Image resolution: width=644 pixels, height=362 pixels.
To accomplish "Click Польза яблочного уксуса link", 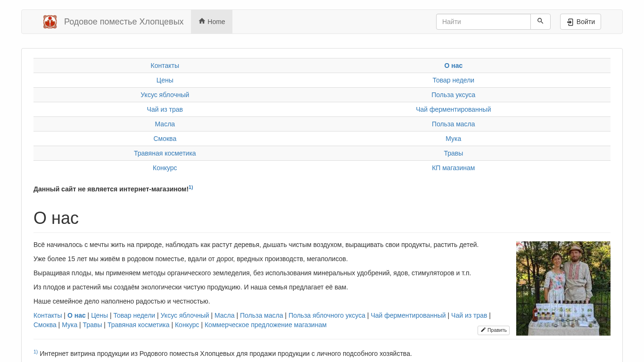I will tap(327, 315).
